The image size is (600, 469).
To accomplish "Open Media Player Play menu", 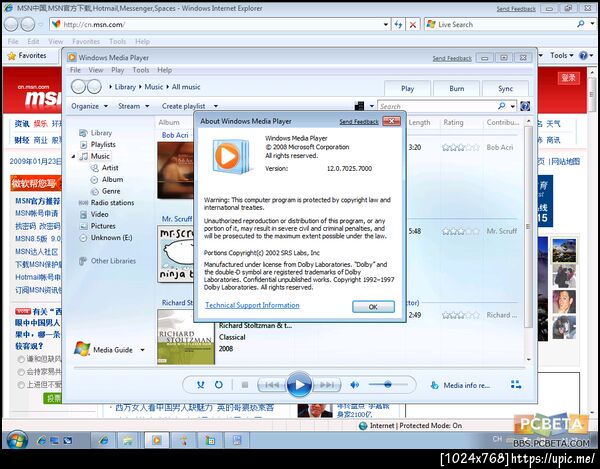I will click(117, 70).
